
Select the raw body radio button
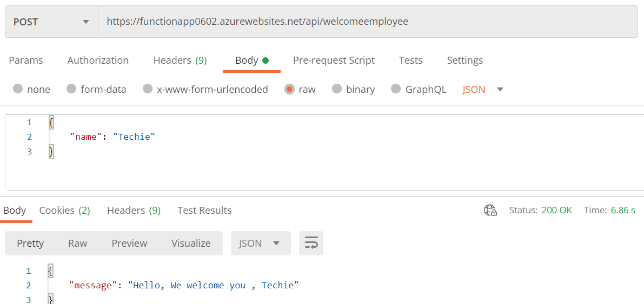pos(289,89)
